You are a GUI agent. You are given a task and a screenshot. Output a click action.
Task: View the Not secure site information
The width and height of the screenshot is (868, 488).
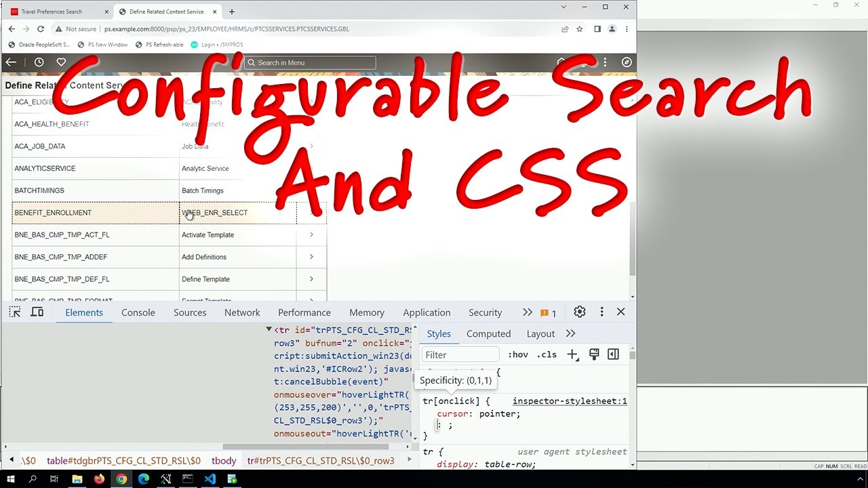click(76, 29)
